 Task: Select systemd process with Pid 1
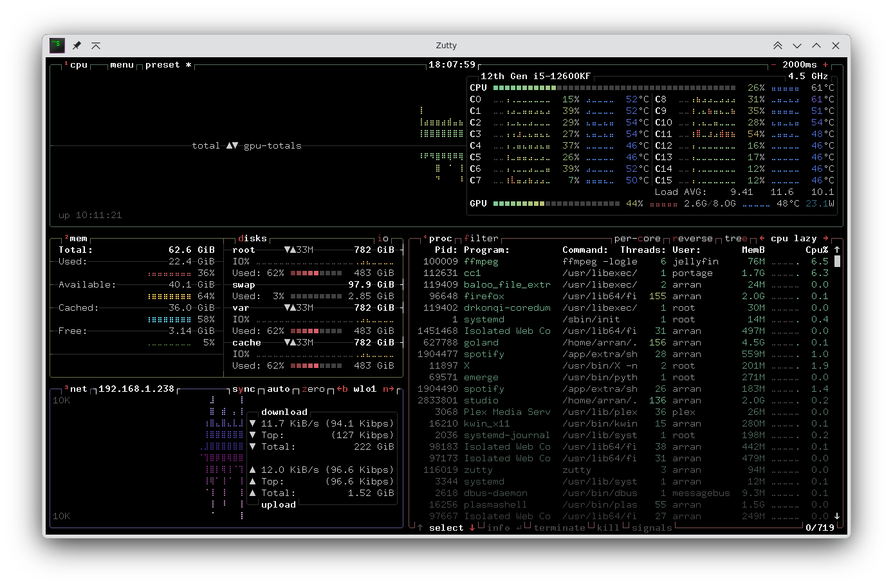tap(623, 319)
